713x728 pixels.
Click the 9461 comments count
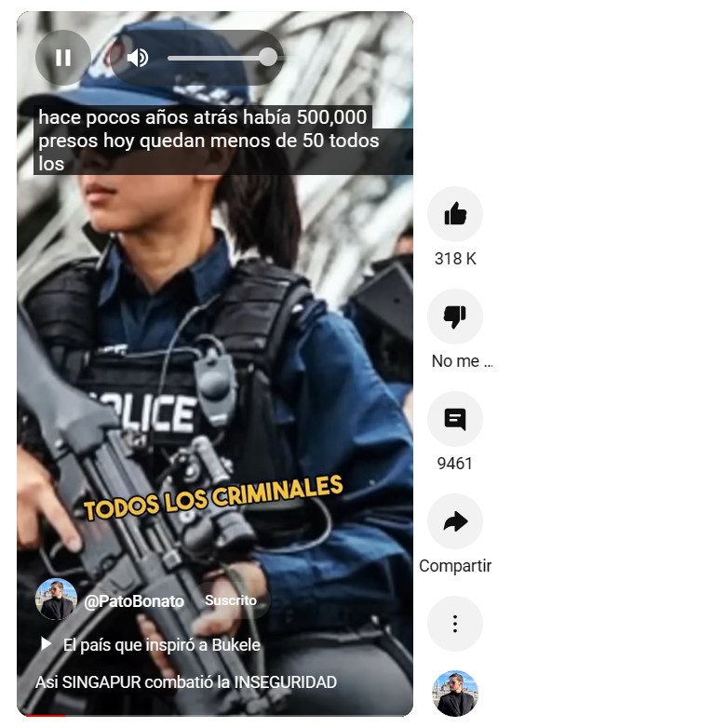[455, 464]
